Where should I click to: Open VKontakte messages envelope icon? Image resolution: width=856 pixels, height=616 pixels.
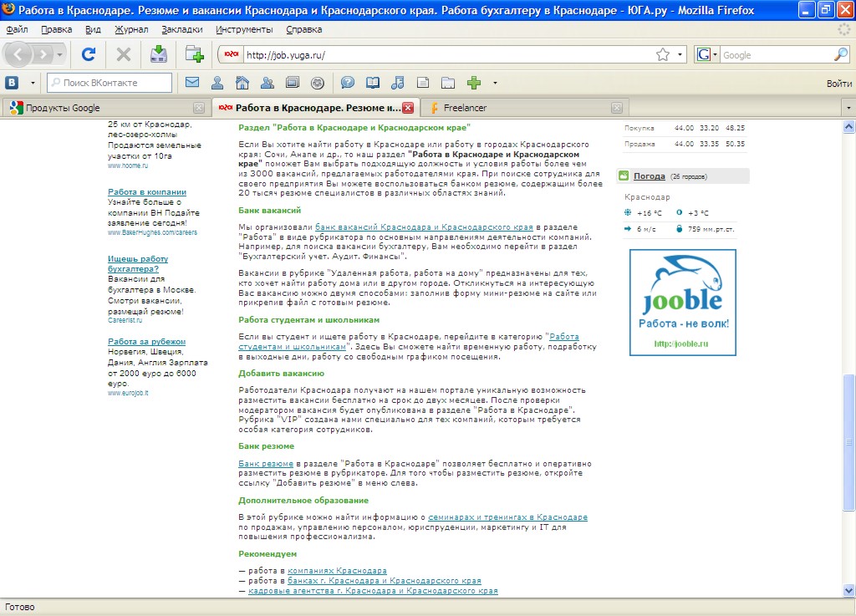(192, 83)
